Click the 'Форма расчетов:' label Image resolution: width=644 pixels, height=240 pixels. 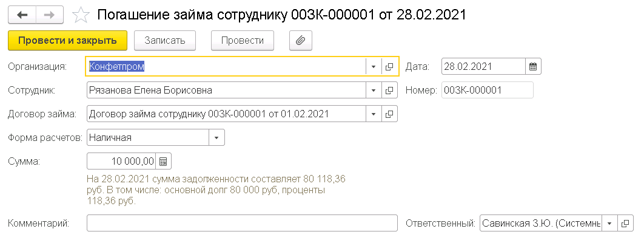click(x=46, y=138)
